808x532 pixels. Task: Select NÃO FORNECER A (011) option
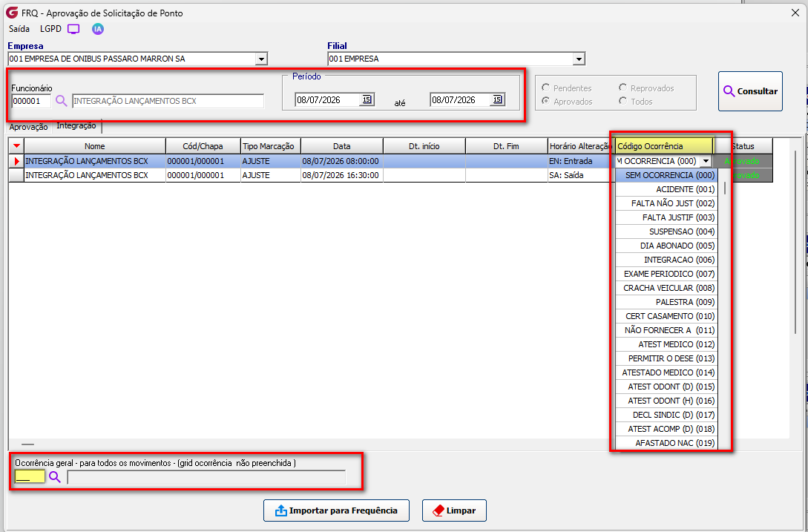(666, 330)
